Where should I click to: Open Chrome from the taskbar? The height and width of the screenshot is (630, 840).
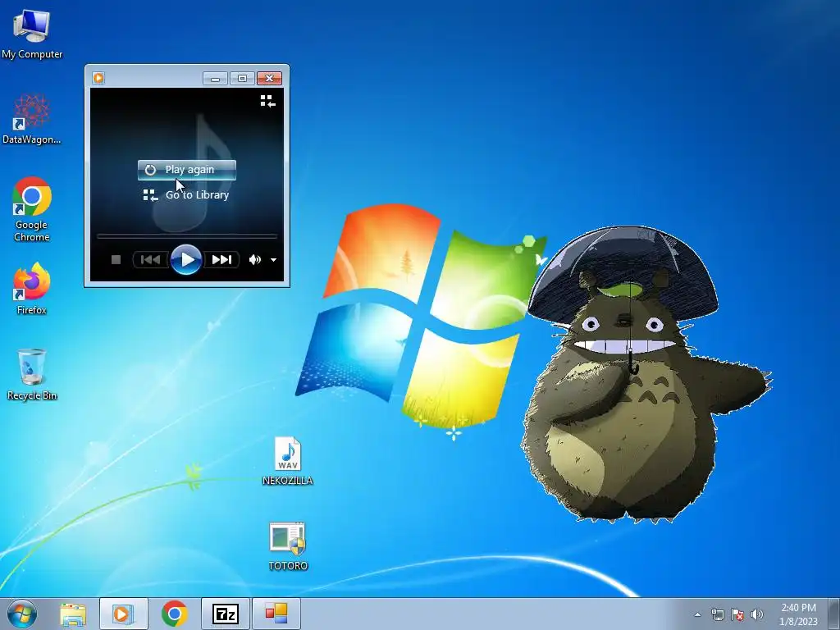coord(174,614)
